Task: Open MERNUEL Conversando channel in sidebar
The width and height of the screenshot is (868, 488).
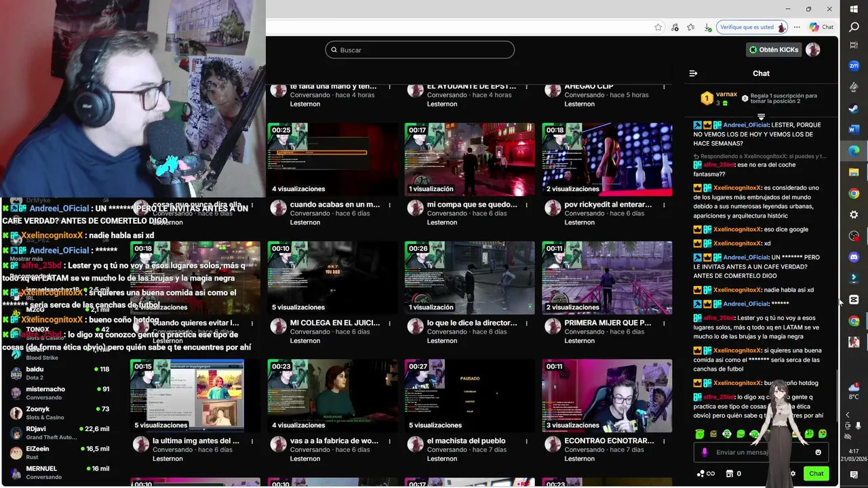Action: tap(60, 472)
